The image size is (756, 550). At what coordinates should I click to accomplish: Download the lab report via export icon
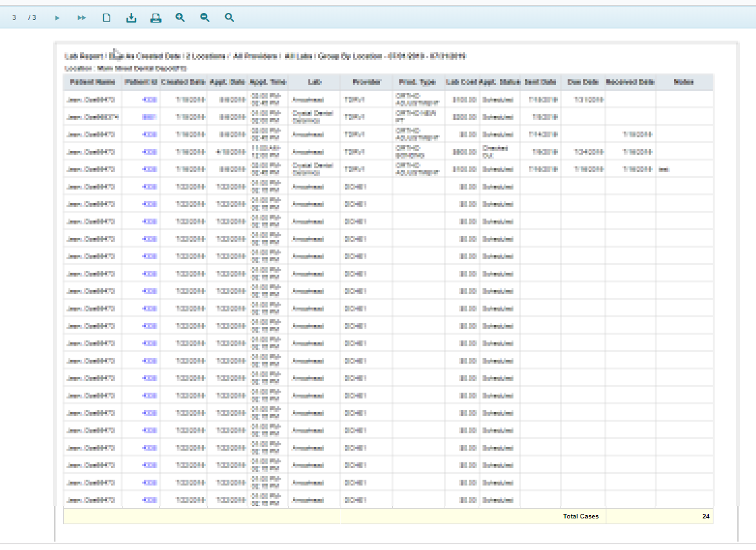[131, 18]
